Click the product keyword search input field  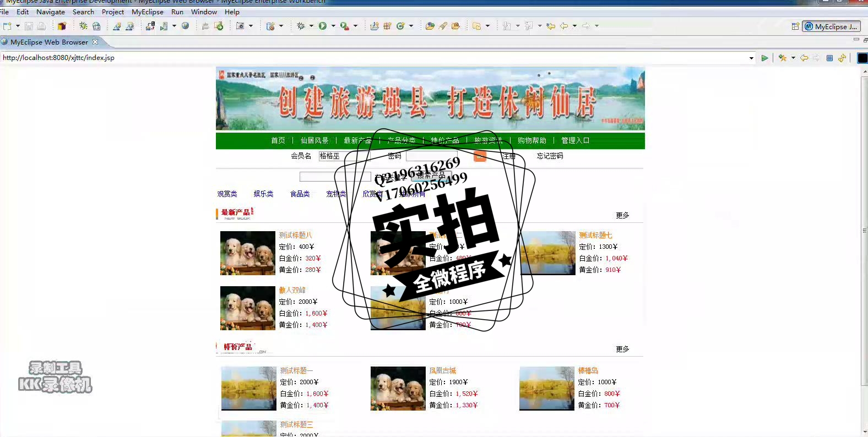pos(335,177)
